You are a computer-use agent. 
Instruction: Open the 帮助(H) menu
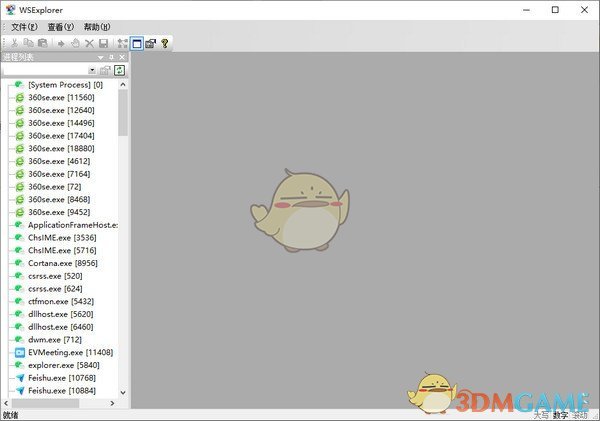98,27
